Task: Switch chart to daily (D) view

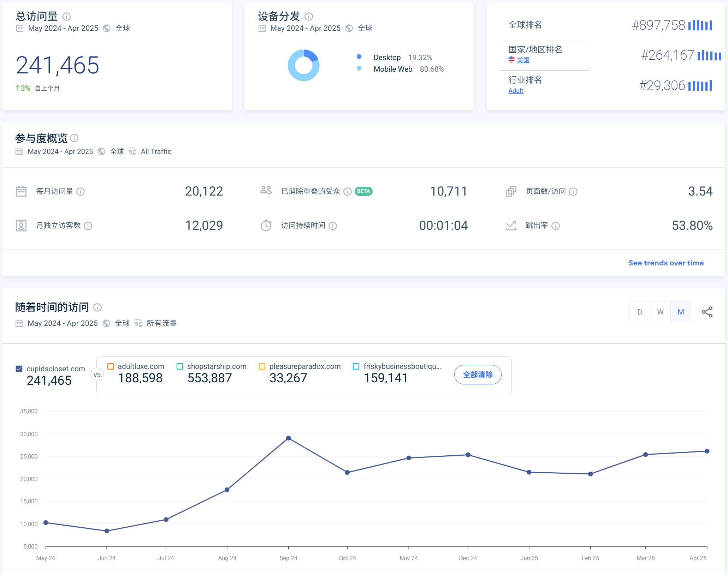Action: [x=640, y=312]
